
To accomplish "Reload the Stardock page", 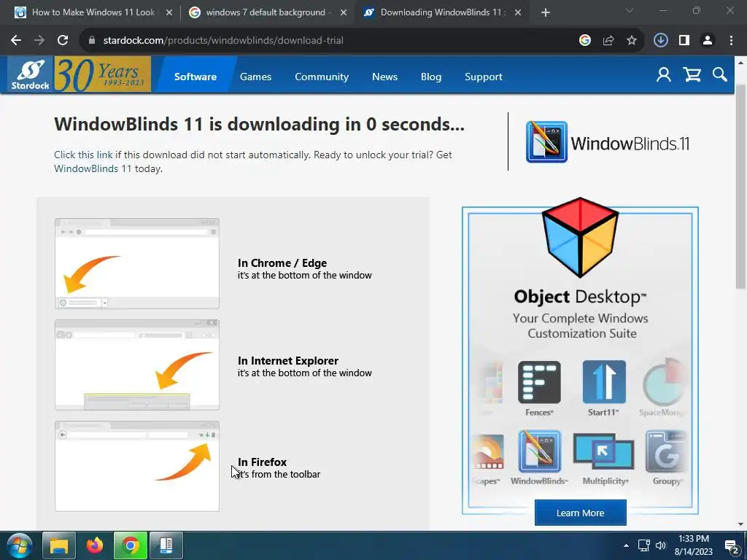I will click(63, 41).
